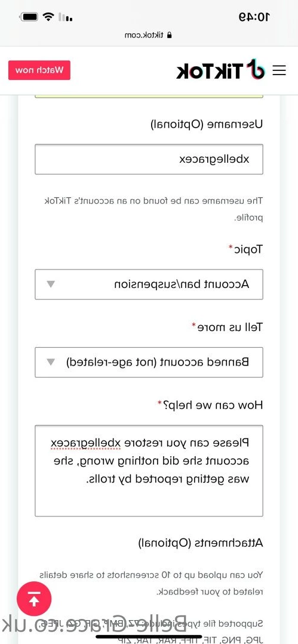
Task: Tap the cellular signal bars icon
Action: pos(66,17)
